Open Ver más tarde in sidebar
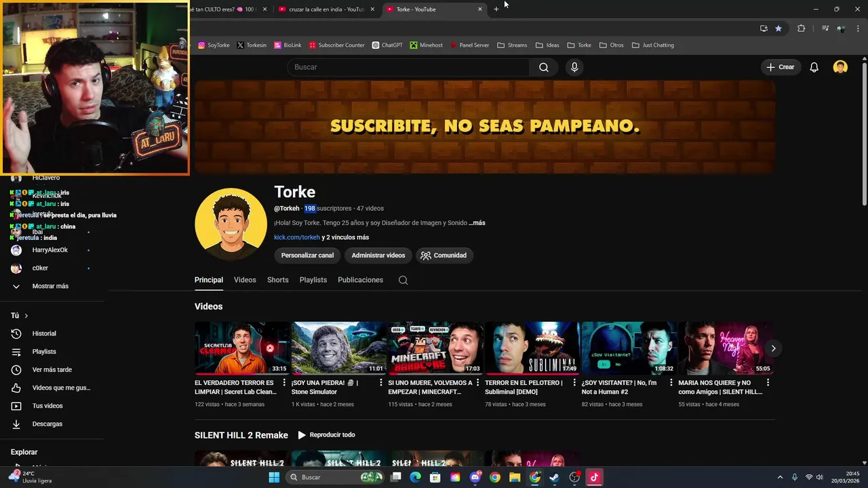868x488 pixels. pyautogui.click(x=52, y=369)
